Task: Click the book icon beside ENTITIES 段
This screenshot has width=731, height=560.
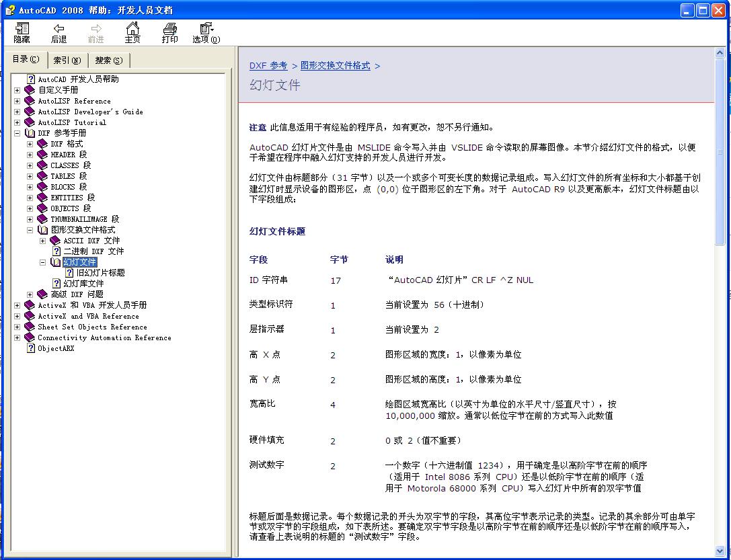Action: (42, 198)
